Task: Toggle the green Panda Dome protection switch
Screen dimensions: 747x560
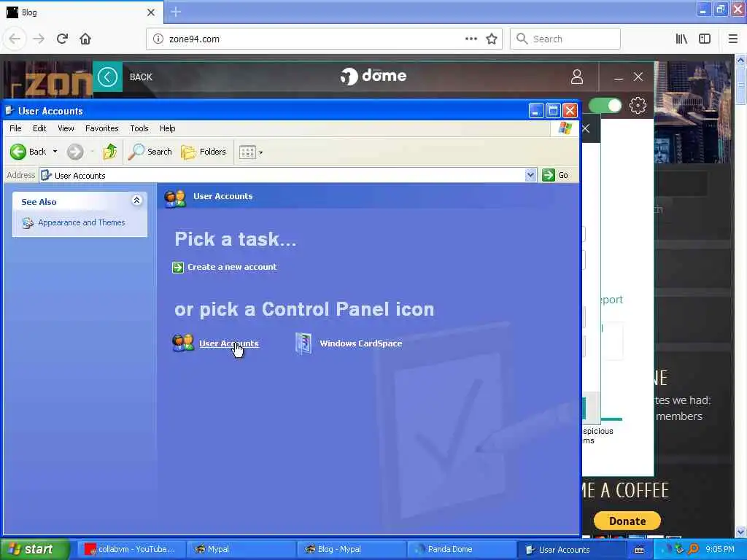Action: coord(605,105)
